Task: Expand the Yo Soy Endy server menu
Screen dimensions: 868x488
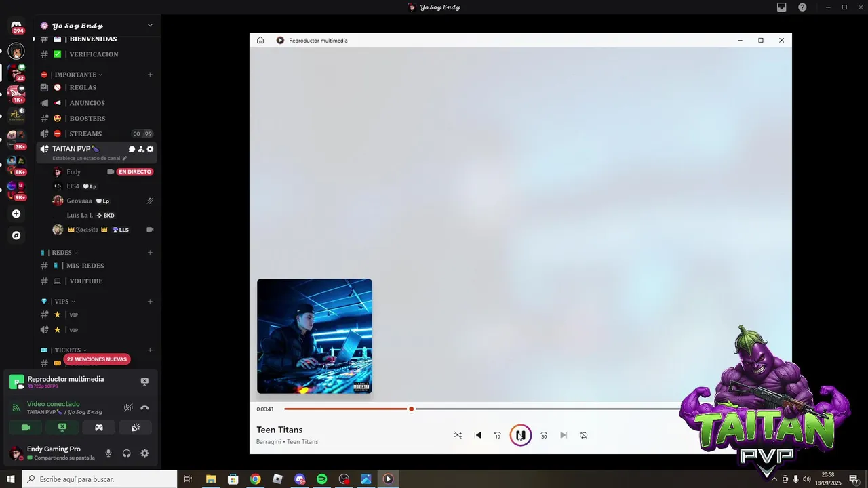Action: (150, 26)
